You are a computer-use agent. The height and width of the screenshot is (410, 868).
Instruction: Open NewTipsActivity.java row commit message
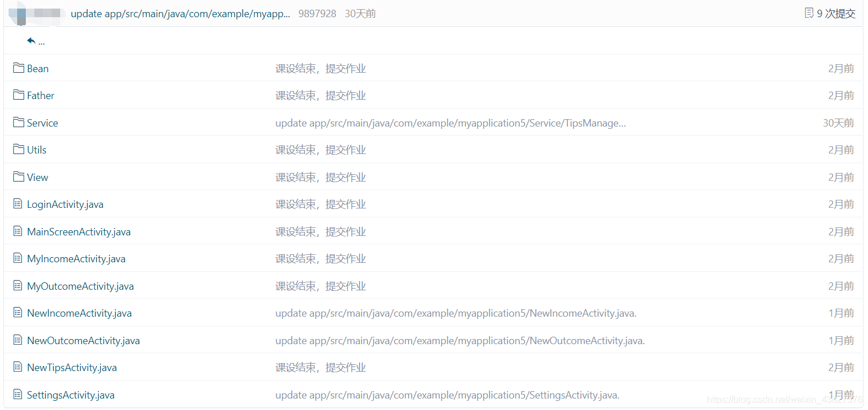[320, 368]
